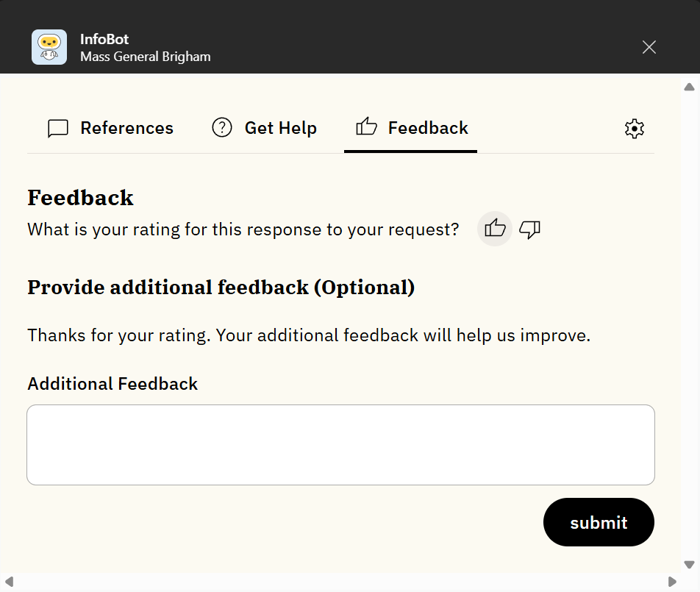Open the Get Help tab label
The image size is (700, 592).
tap(280, 128)
